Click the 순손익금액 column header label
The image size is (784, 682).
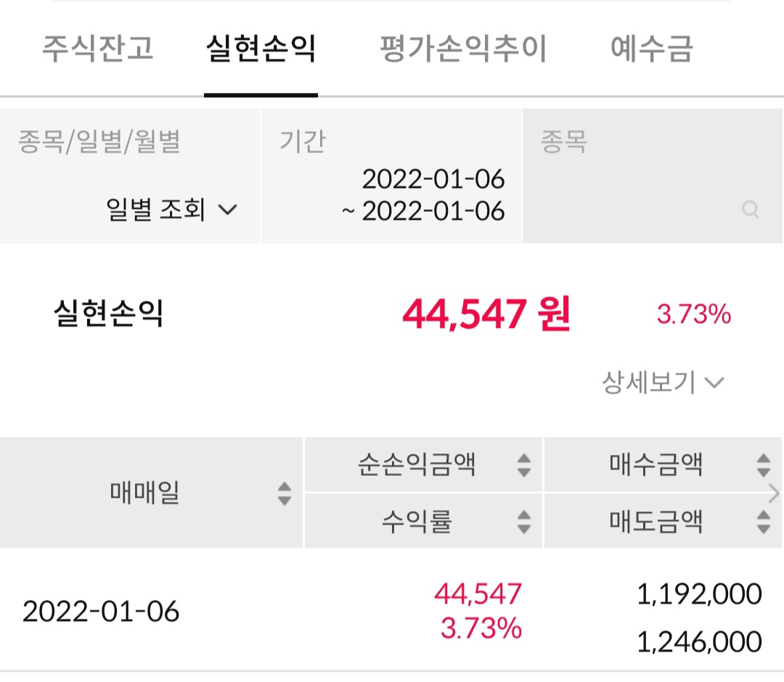417,464
